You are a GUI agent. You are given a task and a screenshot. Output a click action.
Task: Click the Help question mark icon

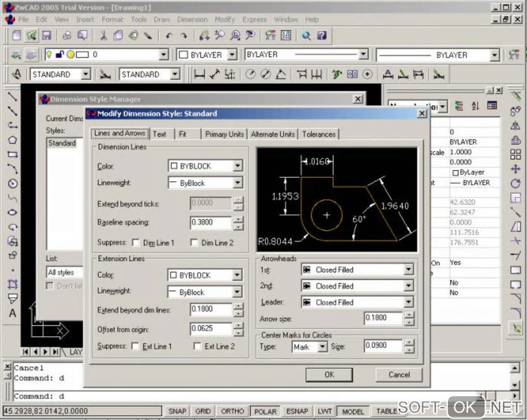pos(321,35)
